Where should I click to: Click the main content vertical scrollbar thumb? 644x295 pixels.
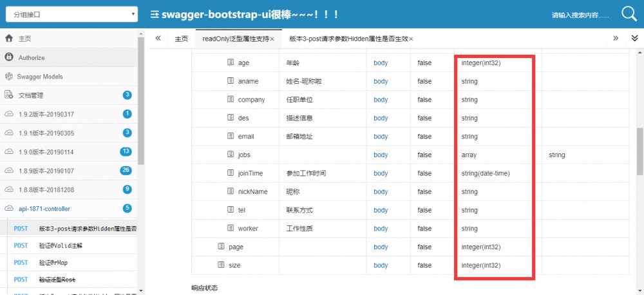639,151
